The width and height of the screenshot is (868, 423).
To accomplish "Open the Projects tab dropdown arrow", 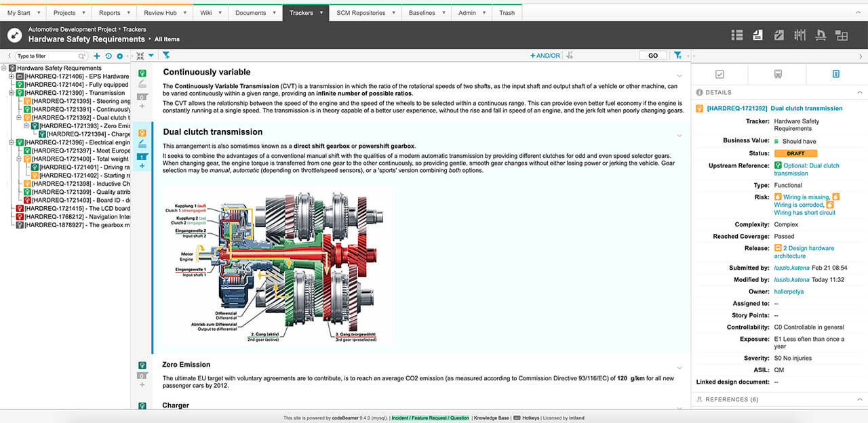I will pyautogui.click(x=84, y=13).
